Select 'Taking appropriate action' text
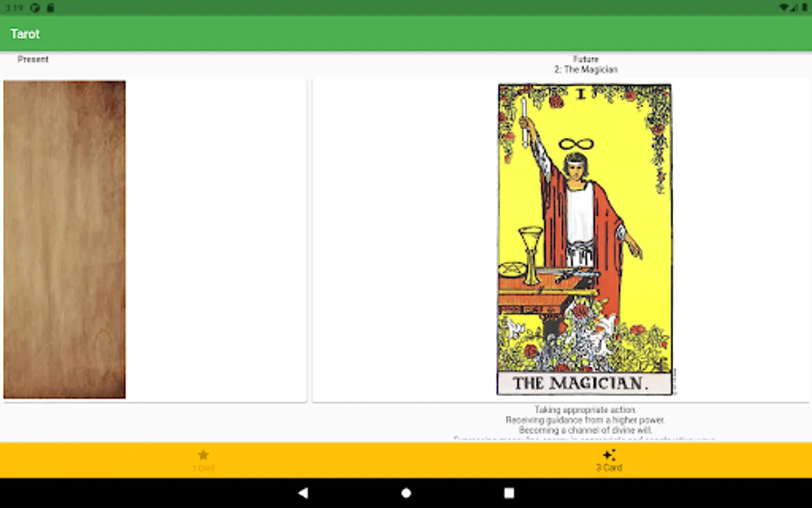812x508 pixels. [x=585, y=410]
